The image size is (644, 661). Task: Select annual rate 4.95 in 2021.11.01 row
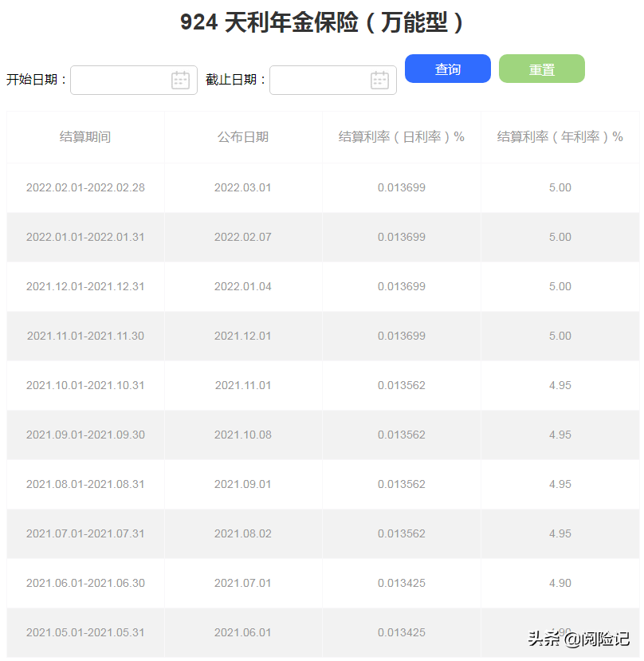pyautogui.click(x=560, y=385)
